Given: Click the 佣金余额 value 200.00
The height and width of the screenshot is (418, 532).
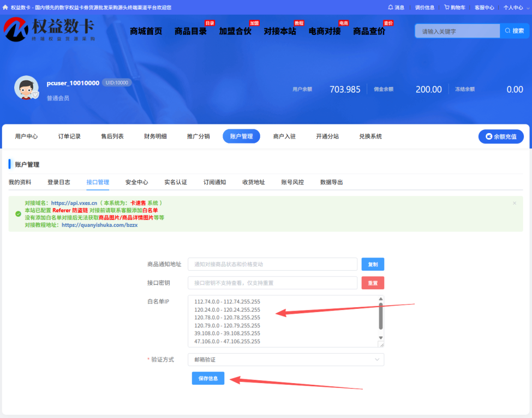Looking at the screenshot, I should click(428, 89).
